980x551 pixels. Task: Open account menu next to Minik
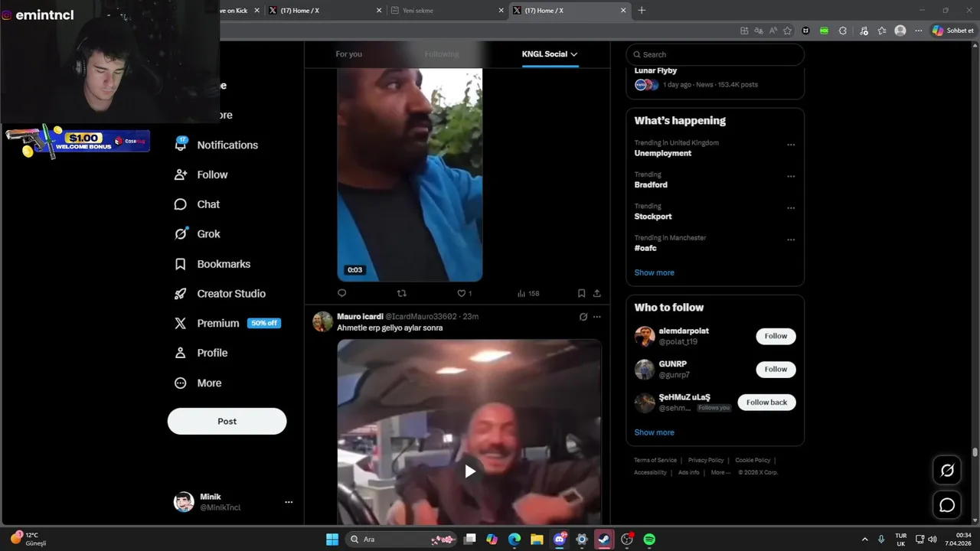[289, 502]
